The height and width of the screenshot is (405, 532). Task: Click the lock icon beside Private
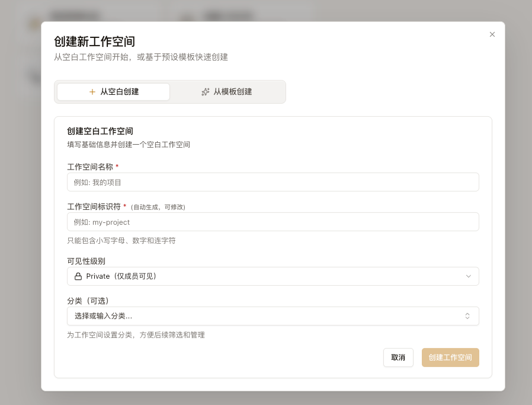pos(78,276)
